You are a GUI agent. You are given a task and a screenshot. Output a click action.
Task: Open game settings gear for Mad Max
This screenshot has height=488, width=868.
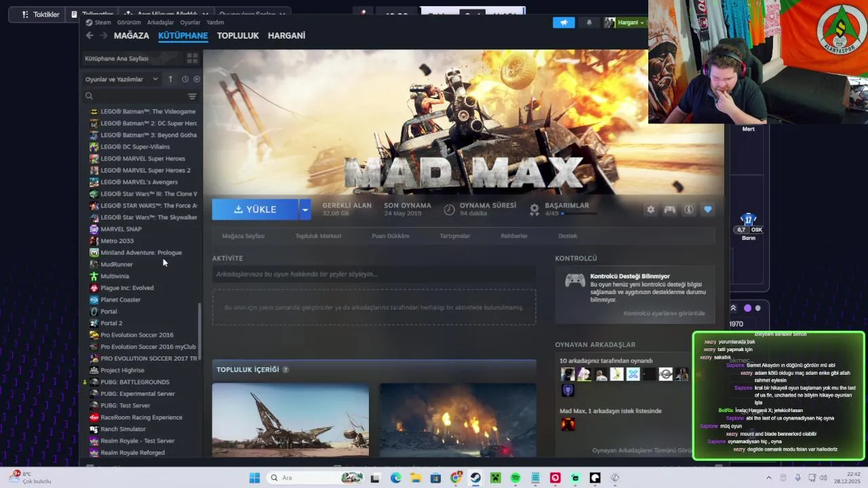pyautogui.click(x=650, y=209)
